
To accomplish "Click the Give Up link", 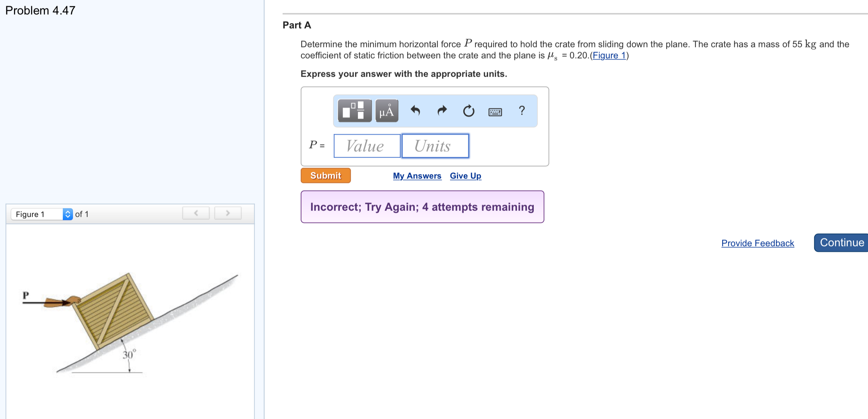I will click(465, 176).
